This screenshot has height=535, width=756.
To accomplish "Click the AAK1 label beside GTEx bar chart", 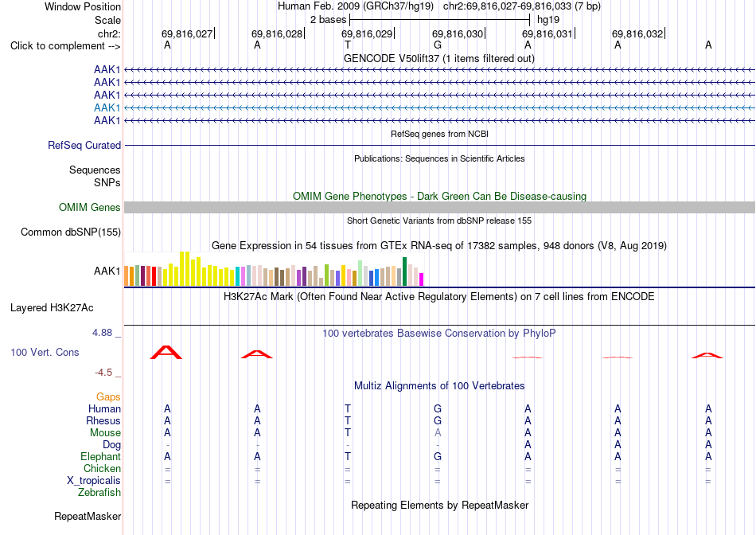I will (107, 271).
